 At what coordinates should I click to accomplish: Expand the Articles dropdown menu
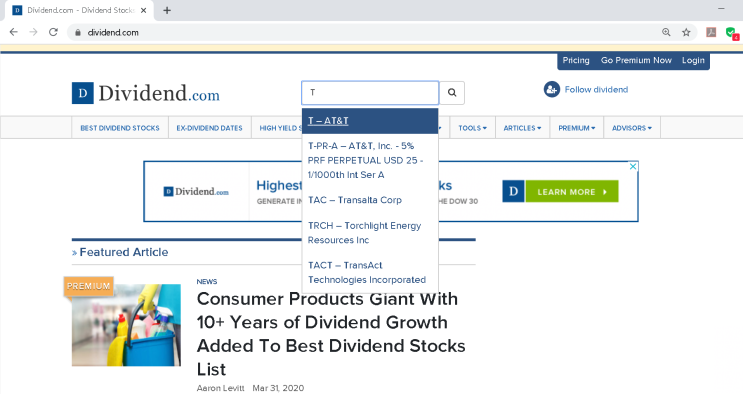pyautogui.click(x=522, y=128)
